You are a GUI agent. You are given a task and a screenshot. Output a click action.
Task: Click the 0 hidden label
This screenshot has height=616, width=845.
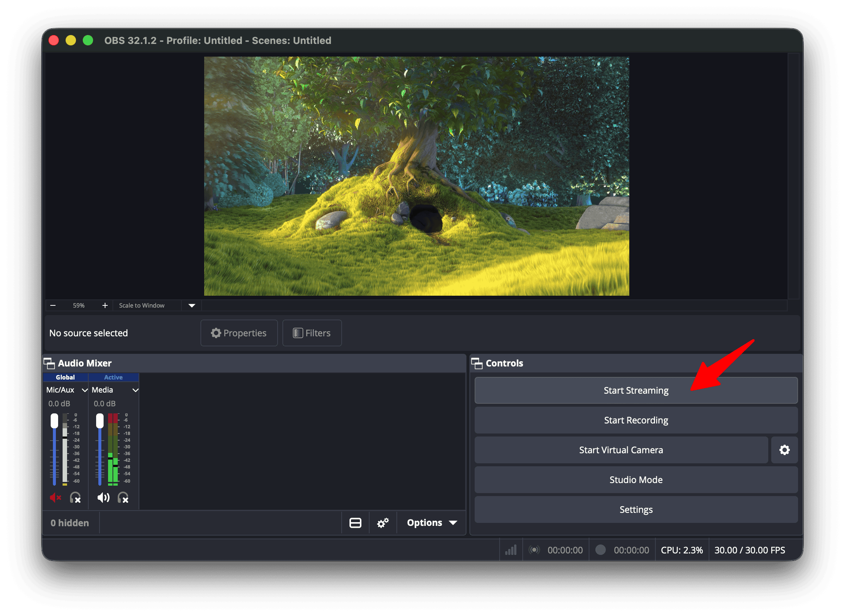click(x=70, y=523)
